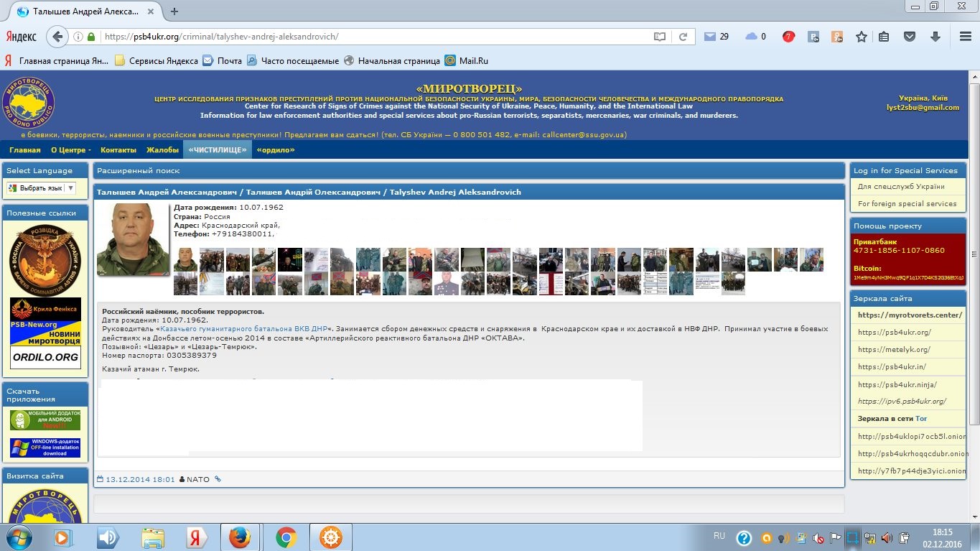Click the post date 13.12.2014 18:01

140,479
